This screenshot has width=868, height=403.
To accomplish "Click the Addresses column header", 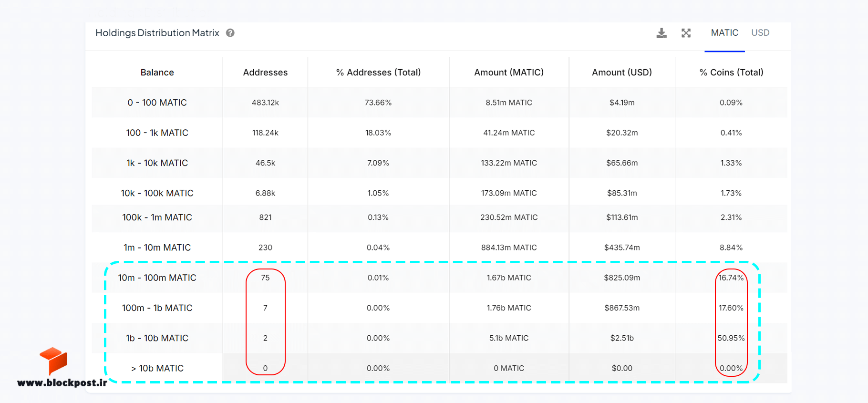I will (265, 72).
